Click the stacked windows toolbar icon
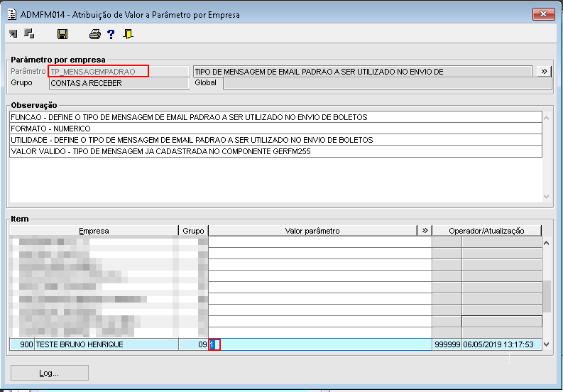Screen dimensions: 563x392 (x=29, y=34)
